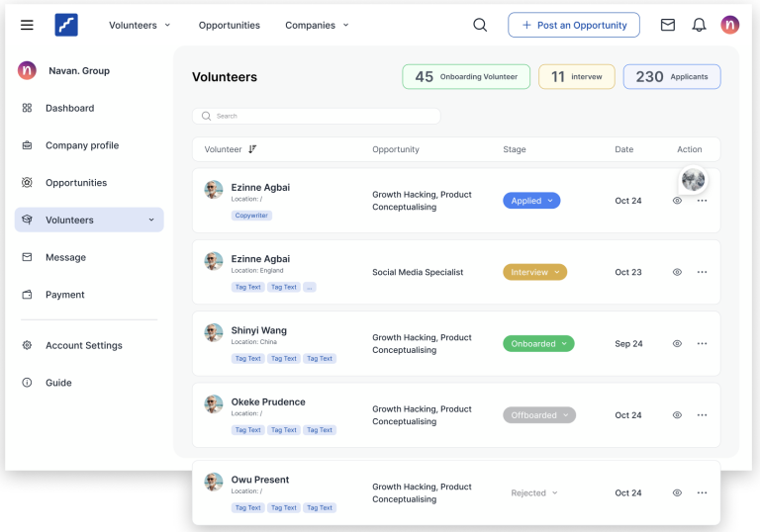
Task: Click the Payment wallet icon
Action: coord(27,295)
